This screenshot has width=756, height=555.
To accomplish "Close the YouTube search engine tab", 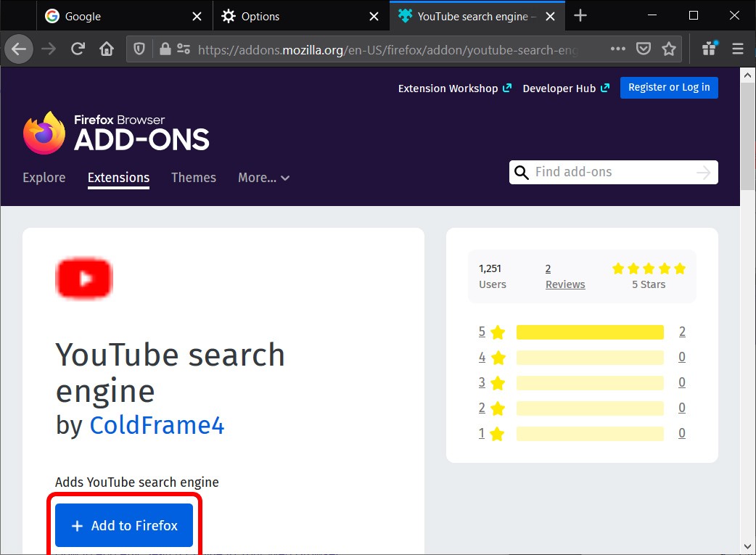I will click(550, 17).
